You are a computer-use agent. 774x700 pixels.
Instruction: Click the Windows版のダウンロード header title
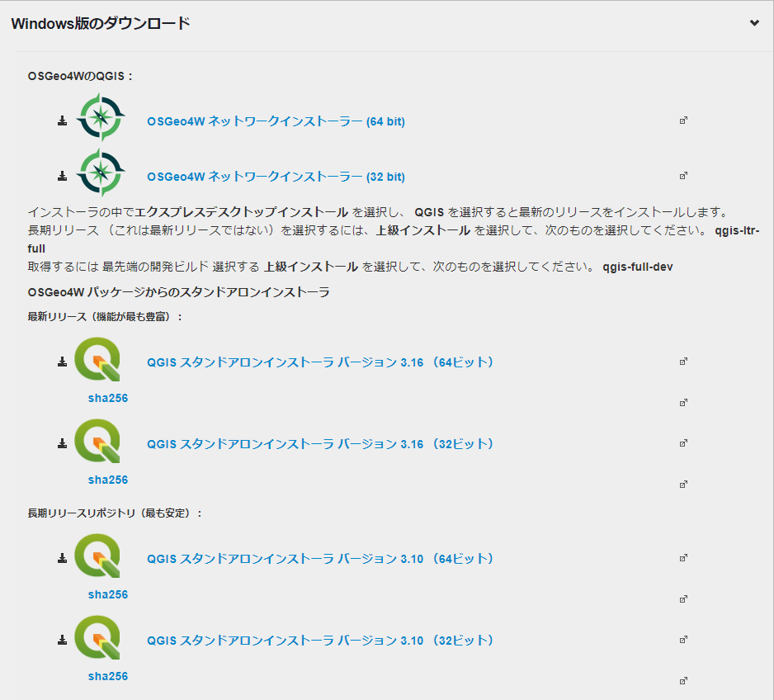101,23
